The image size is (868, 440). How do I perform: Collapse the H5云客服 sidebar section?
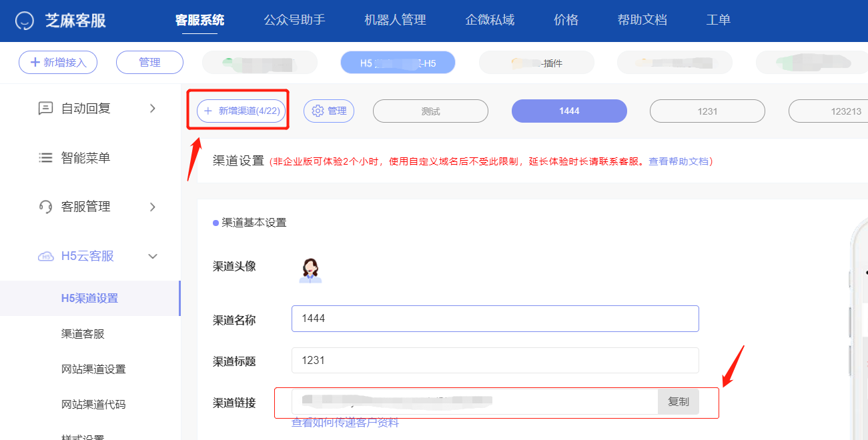pyautogui.click(x=152, y=256)
